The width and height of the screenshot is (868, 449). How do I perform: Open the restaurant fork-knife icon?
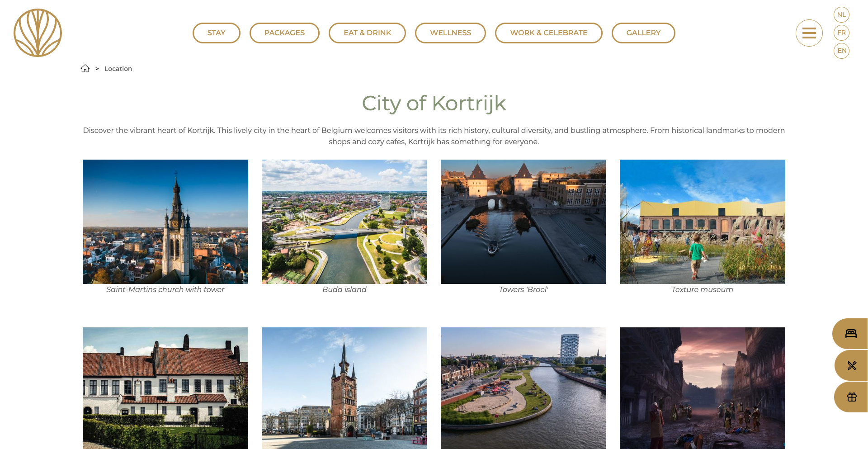[x=852, y=365]
